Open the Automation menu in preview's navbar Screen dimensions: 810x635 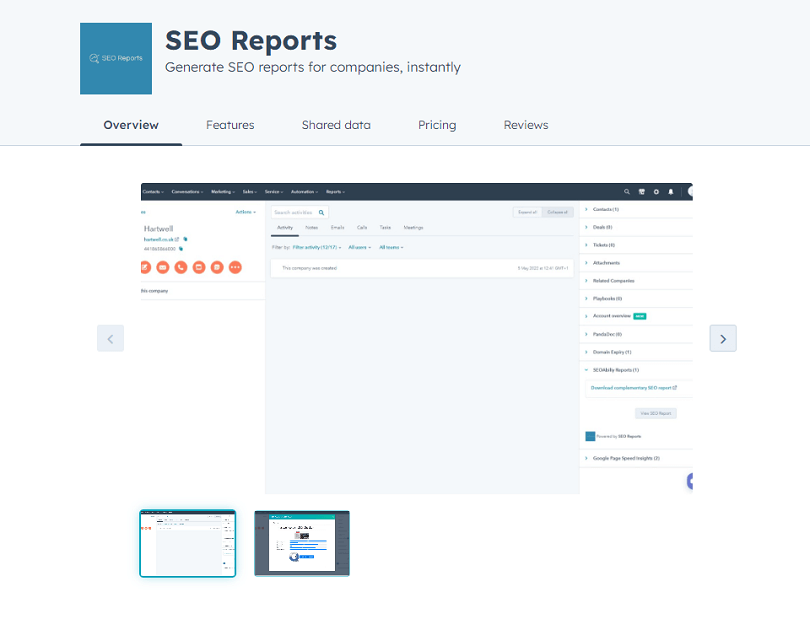304,192
